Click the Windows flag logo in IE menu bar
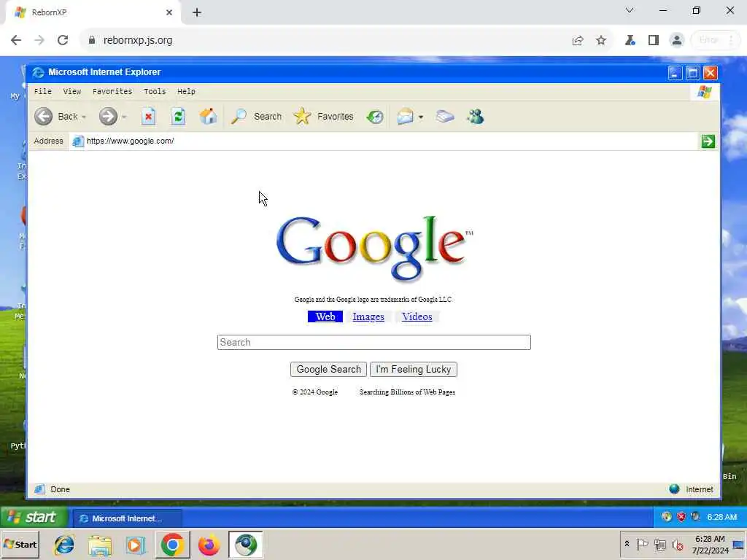Screen dimensions: 747x560 point(705,91)
